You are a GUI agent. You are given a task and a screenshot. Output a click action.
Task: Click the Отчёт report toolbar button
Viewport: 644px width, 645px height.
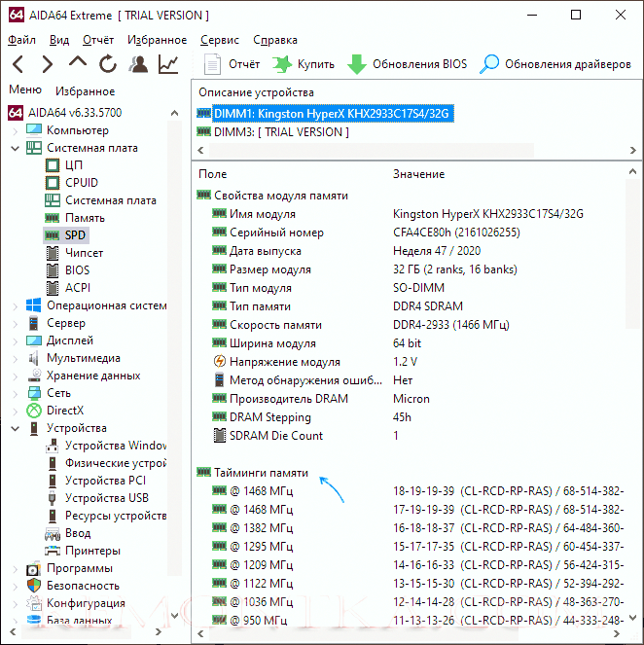(x=232, y=64)
